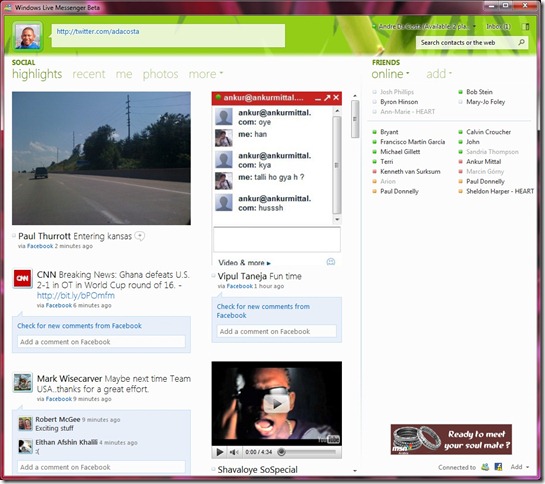Click Robert McGee's avatar
The width and height of the screenshot is (545, 484).
tap(25, 424)
